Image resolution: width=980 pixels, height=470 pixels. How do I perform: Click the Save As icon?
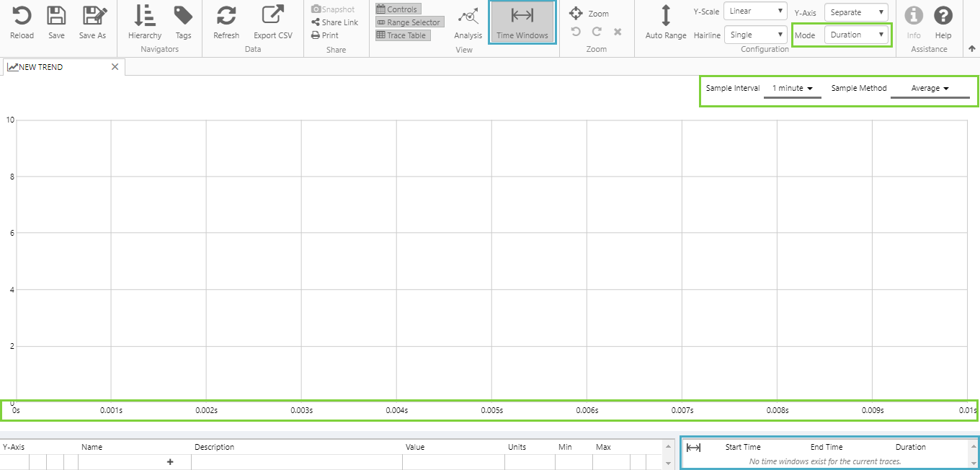coord(92,17)
